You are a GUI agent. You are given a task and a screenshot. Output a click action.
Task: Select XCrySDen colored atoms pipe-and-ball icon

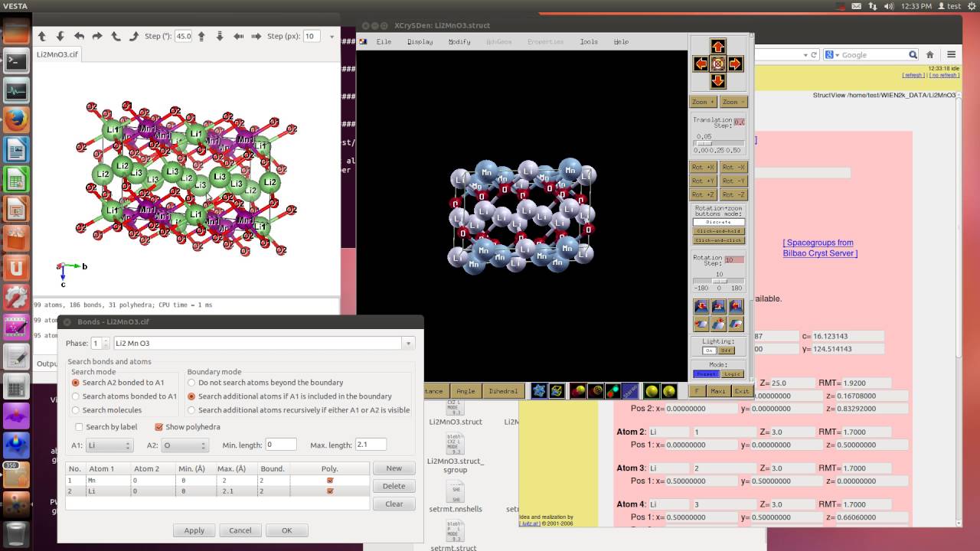(x=613, y=391)
